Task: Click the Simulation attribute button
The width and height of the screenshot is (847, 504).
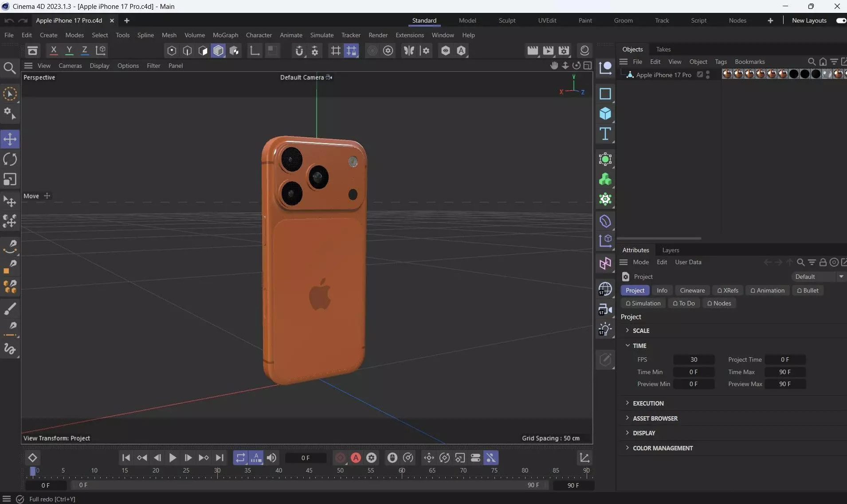Action: coord(643,303)
